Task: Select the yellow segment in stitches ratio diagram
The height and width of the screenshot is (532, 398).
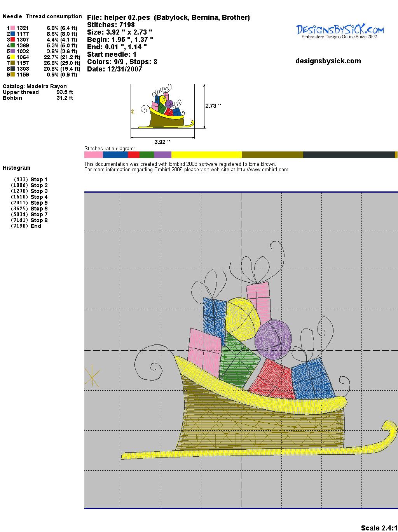Action: pyautogui.click(x=206, y=155)
